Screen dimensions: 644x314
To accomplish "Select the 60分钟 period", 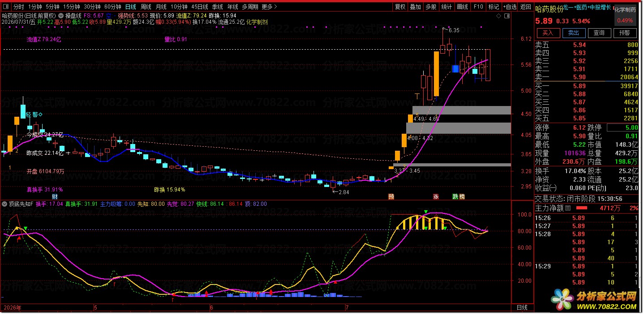I will tap(113, 7).
